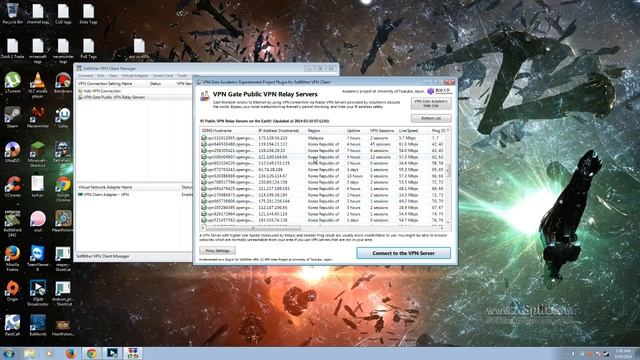Image resolution: width=640 pixels, height=360 pixels.
Task: Open the Bandicam desktop shortcut
Action: (x=63, y=83)
